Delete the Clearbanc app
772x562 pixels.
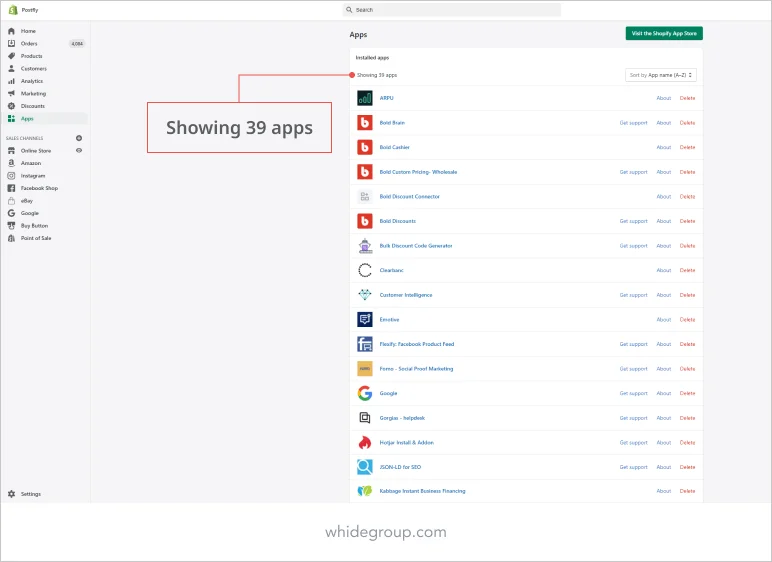[x=687, y=270]
